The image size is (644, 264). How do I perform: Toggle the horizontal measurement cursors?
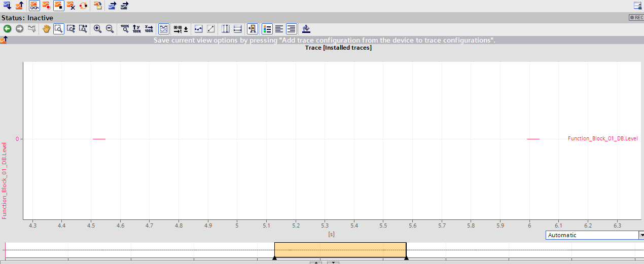click(x=237, y=29)
